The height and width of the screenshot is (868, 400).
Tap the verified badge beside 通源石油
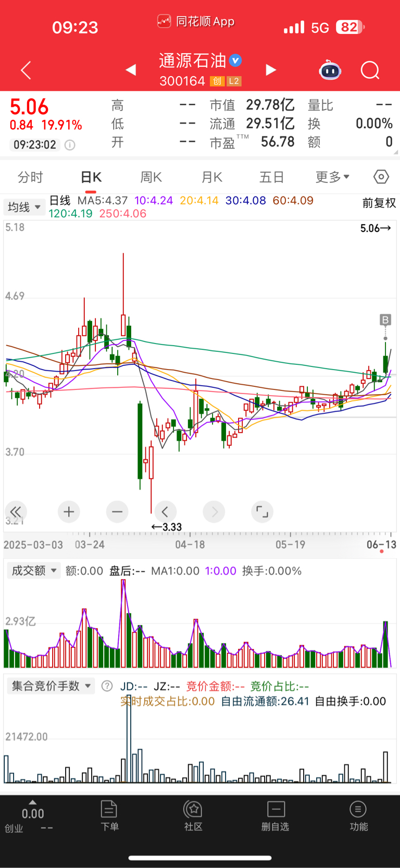[235, 60]
